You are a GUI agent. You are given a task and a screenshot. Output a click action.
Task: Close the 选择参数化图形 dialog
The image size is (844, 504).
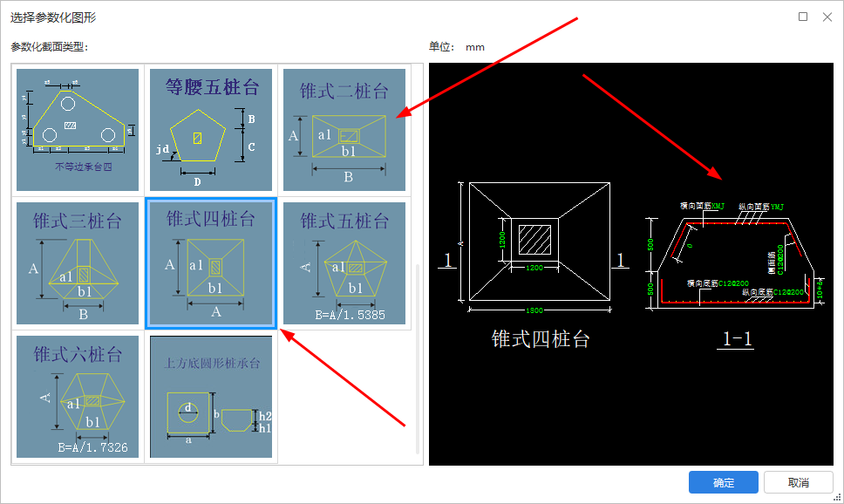(x=827, y=17)
